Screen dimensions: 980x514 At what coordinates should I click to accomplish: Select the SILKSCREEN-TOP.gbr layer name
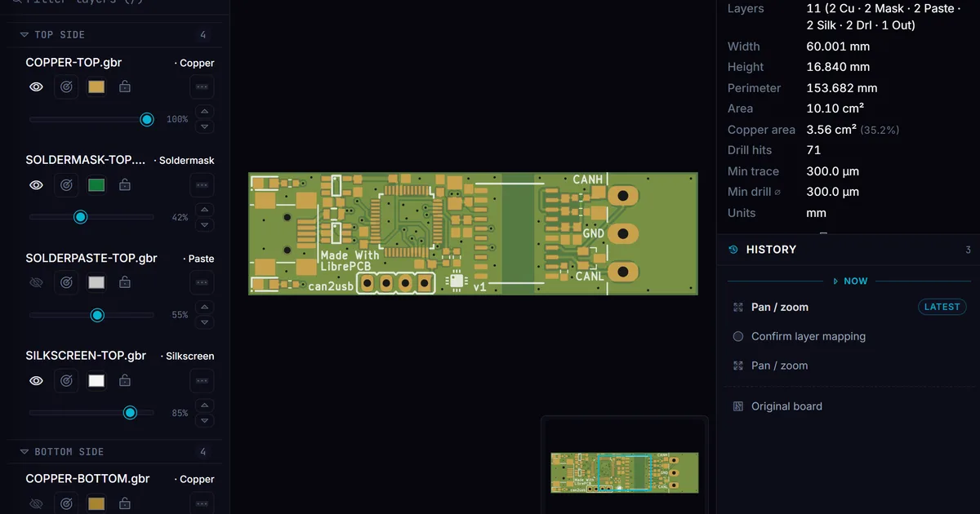(x=86, y=356)
